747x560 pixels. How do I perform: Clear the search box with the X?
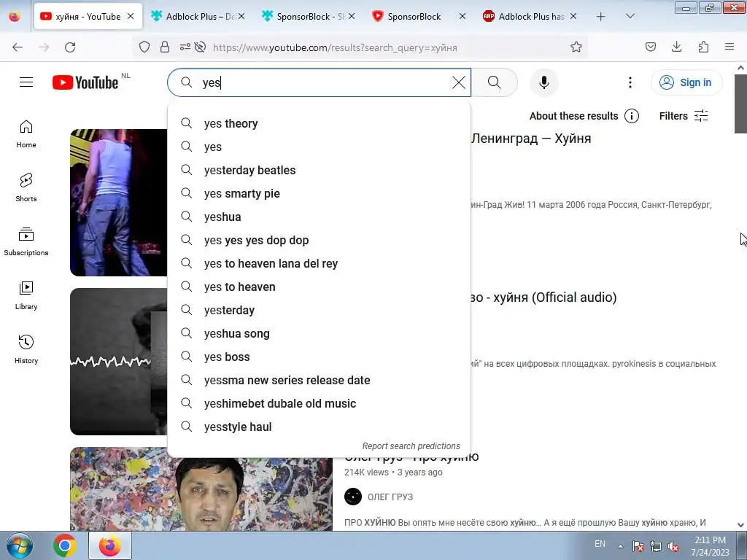click(x=459, y=82)
